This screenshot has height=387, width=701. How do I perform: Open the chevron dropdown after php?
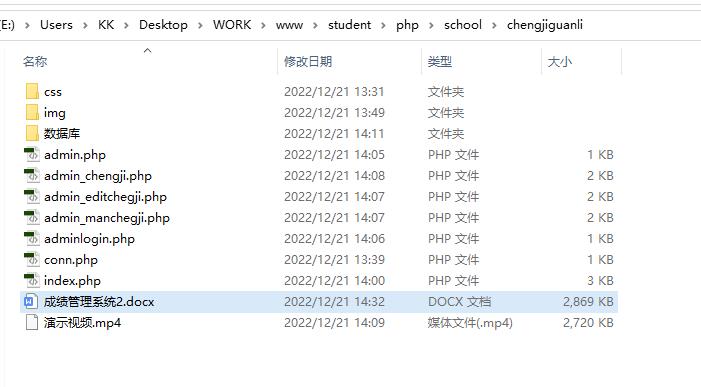pos(431,25)
